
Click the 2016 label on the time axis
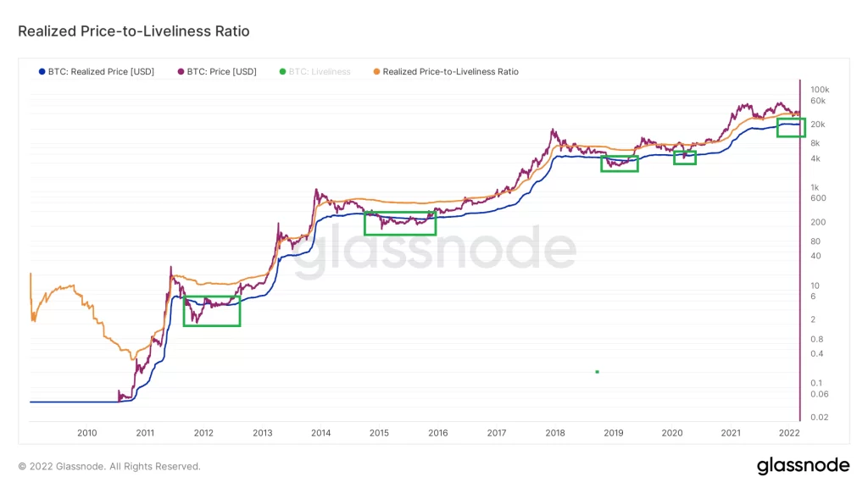(x=437, y=433)
